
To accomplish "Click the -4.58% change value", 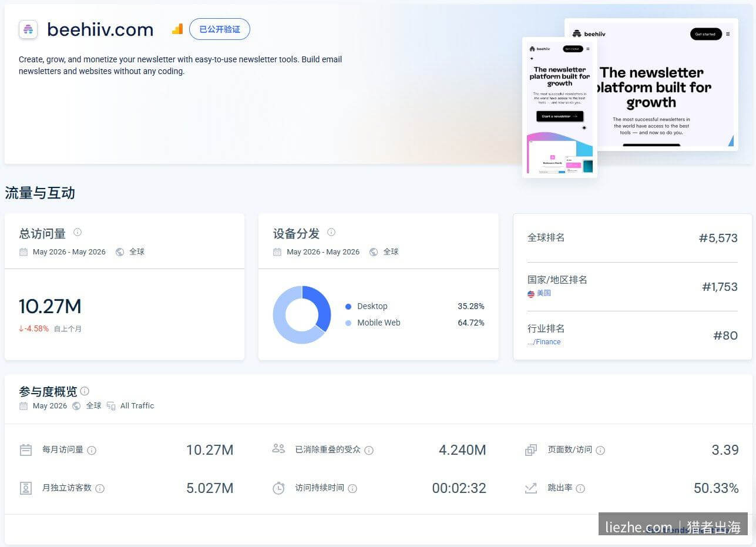I will 33,329.
